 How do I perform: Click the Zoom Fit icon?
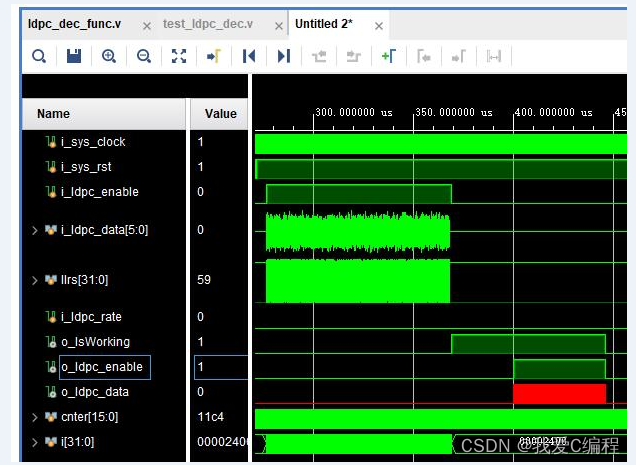179,56
